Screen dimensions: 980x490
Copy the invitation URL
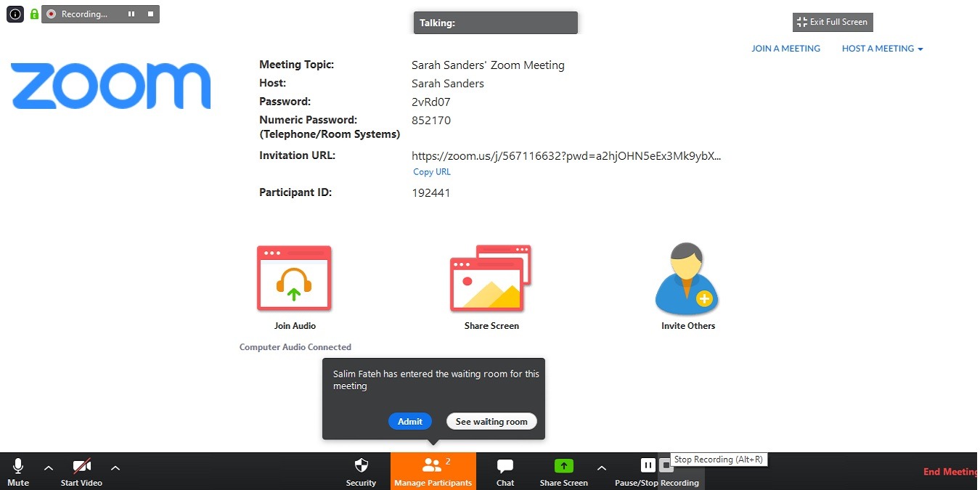(x=431, y=171)
